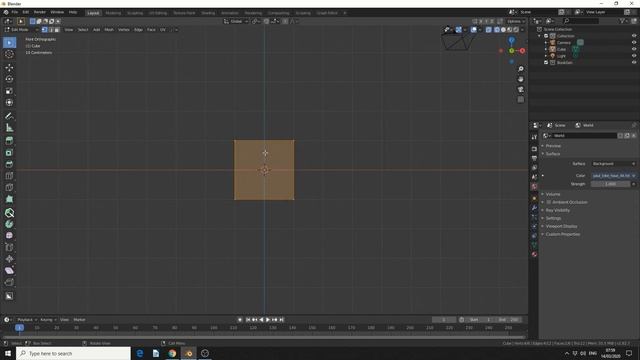
Task: Open the Material properties tab
Action: [x=534, y=254]
